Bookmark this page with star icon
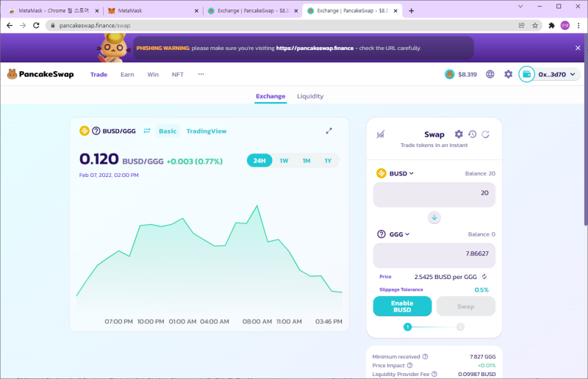The height and width of the screenshot is (379, 588). pos(535,26)
